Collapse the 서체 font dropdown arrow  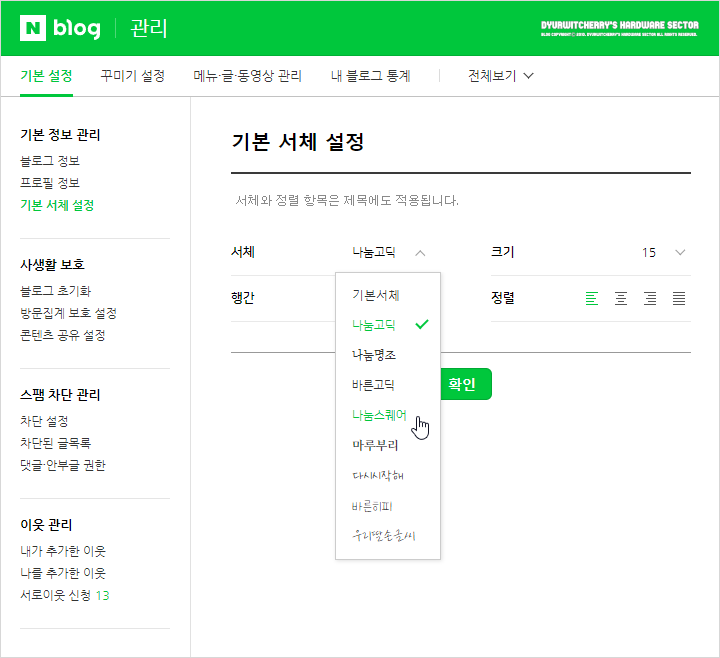click(420, 253)
